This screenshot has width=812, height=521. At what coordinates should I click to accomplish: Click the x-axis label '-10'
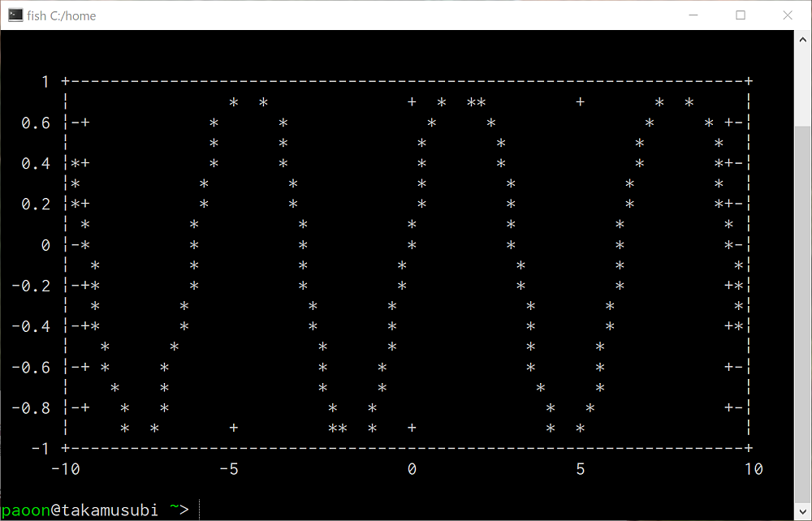click(x=65, y=468)
